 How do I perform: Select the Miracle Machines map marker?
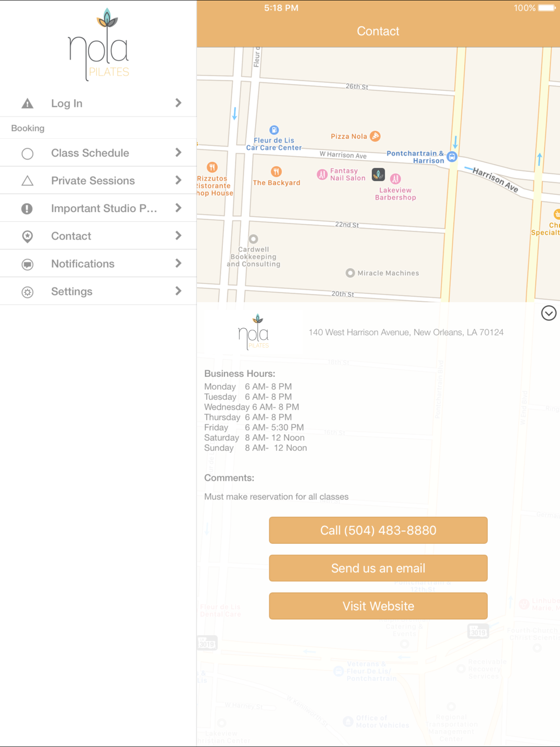pos(350,273)
